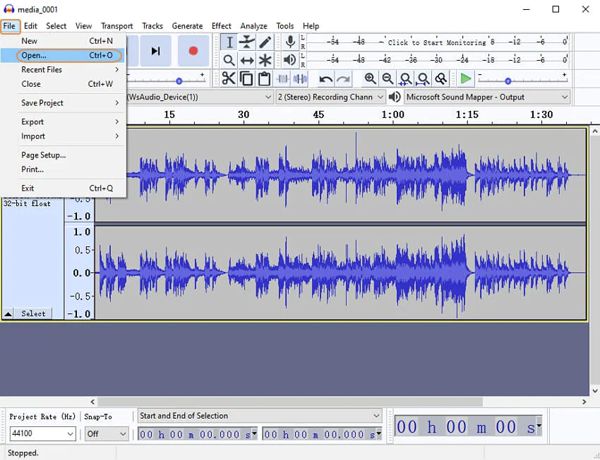Click the audio position time display
Viewport: 600px width, 460px height.
pyautogui.click(x=468, y=427)
